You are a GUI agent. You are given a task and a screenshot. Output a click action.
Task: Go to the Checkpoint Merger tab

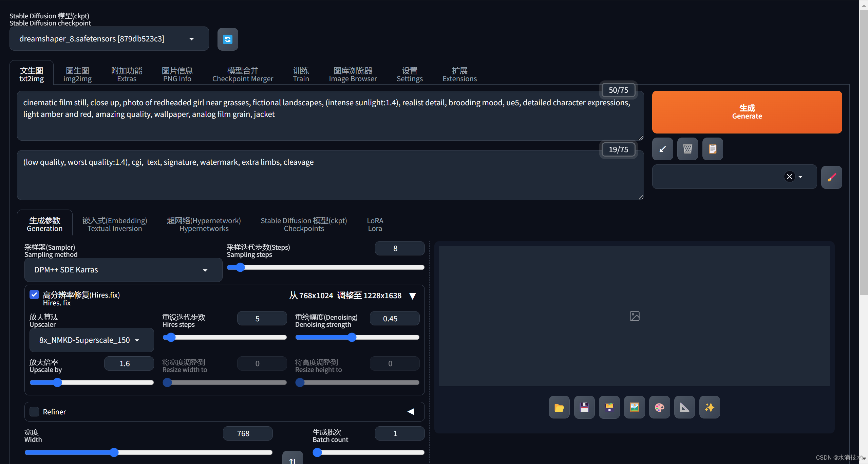243,74
